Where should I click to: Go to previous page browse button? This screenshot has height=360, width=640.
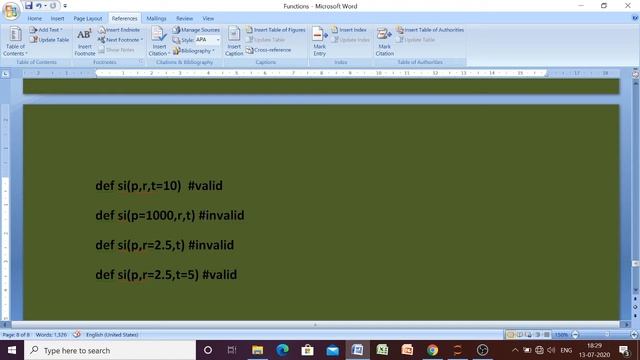pos(636,299)
